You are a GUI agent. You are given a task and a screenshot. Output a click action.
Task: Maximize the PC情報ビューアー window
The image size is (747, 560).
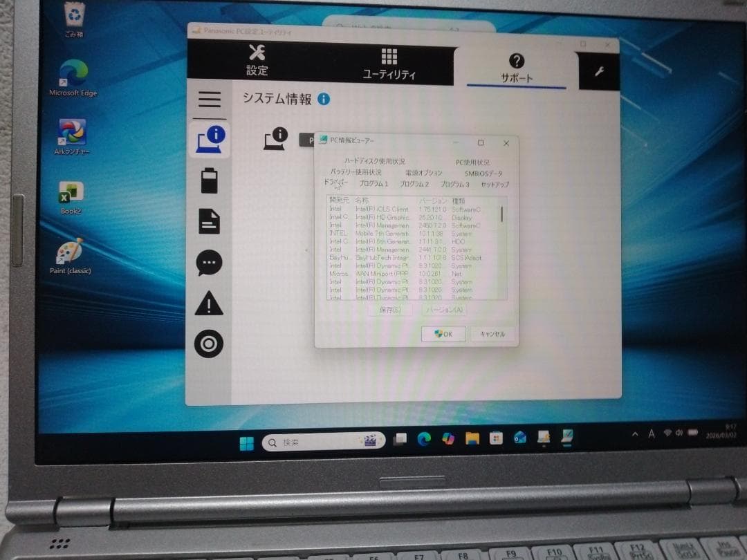click(481, 142)
